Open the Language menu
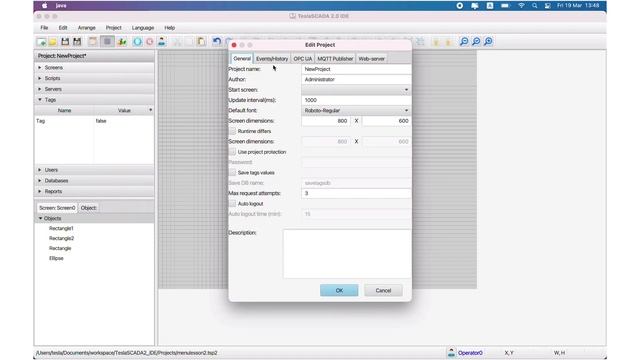The image size is (640, 360). [x=143, y=28]
